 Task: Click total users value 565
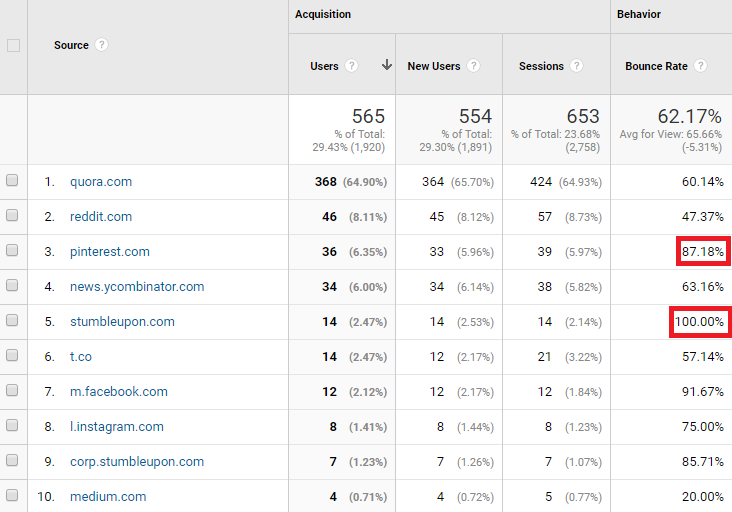[368, 116]
